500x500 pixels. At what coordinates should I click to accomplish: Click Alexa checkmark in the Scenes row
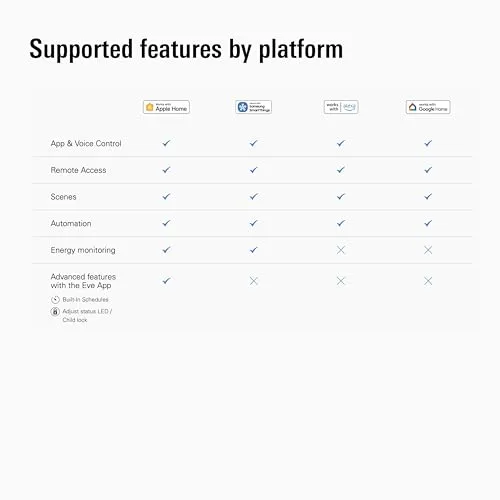341,196
